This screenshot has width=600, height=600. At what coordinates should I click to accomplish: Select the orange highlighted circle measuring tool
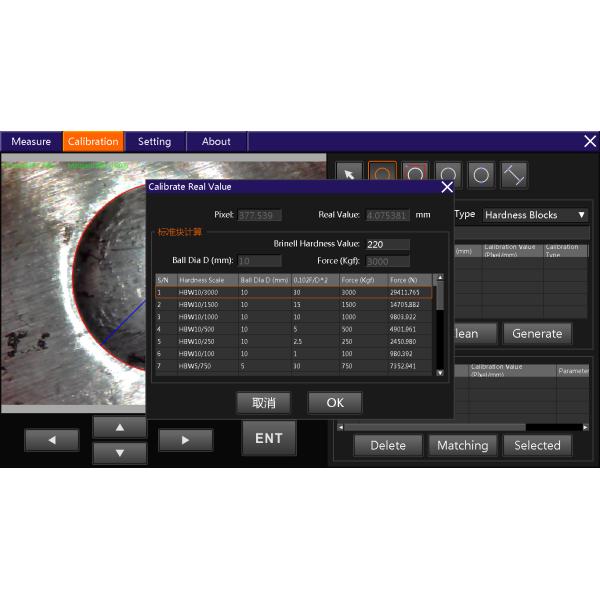click(x=382, y=175)
